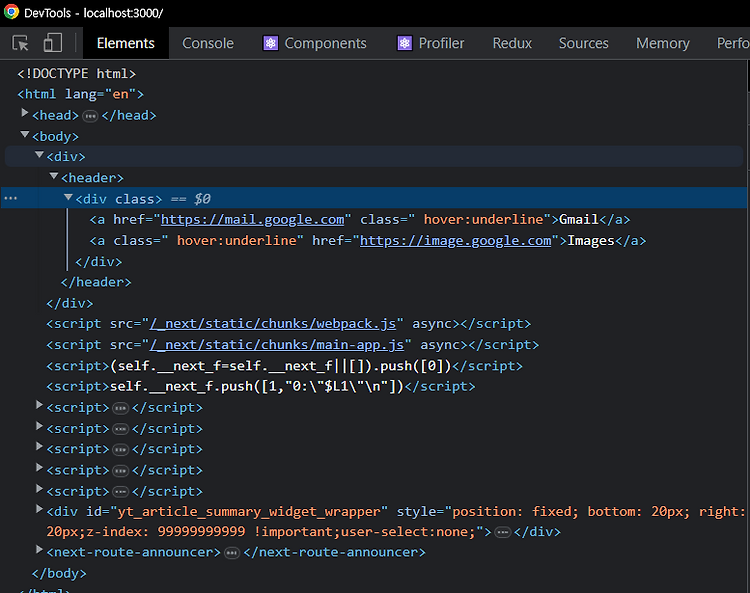Expand collapsed head contents ellipsis
The width and height of the screenshot is (750, 593).
[x=90, y=116]
